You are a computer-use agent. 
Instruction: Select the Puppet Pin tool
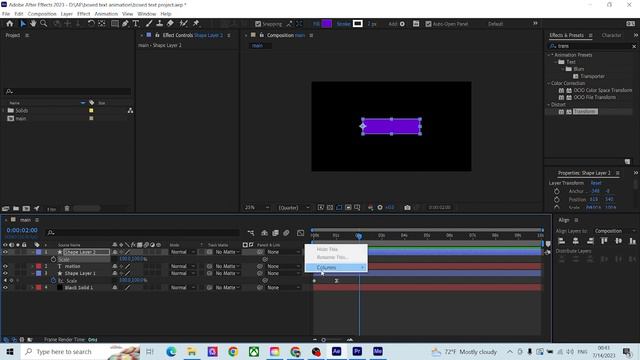pyautogui.click(x=196, y=24)
